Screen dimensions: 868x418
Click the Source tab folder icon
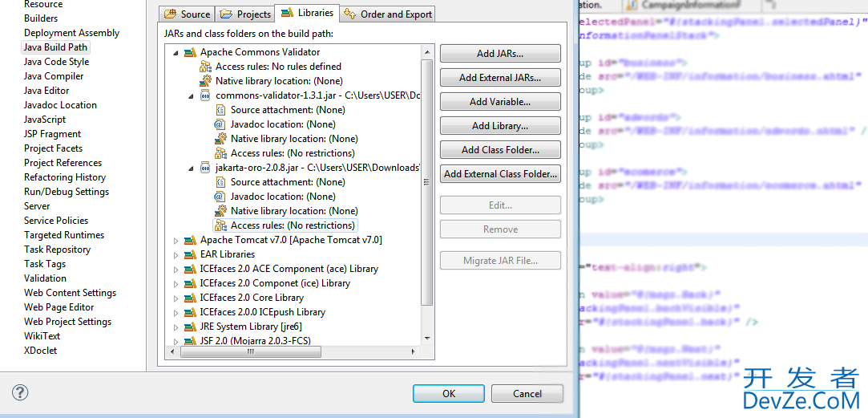point(171,14)
